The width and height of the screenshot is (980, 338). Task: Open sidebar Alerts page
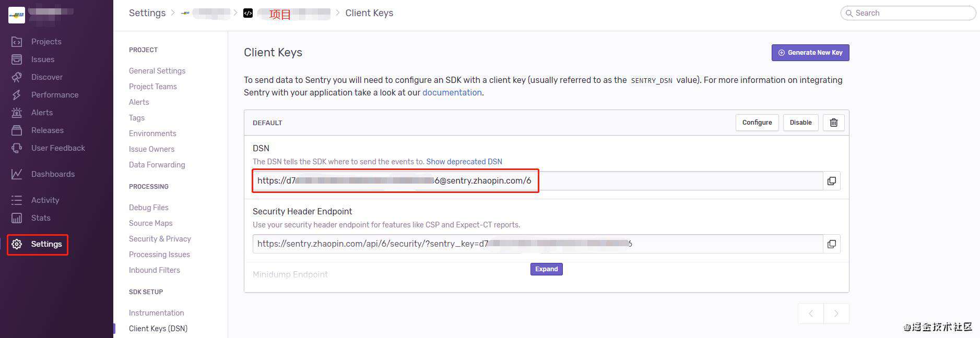click(42, 113)
